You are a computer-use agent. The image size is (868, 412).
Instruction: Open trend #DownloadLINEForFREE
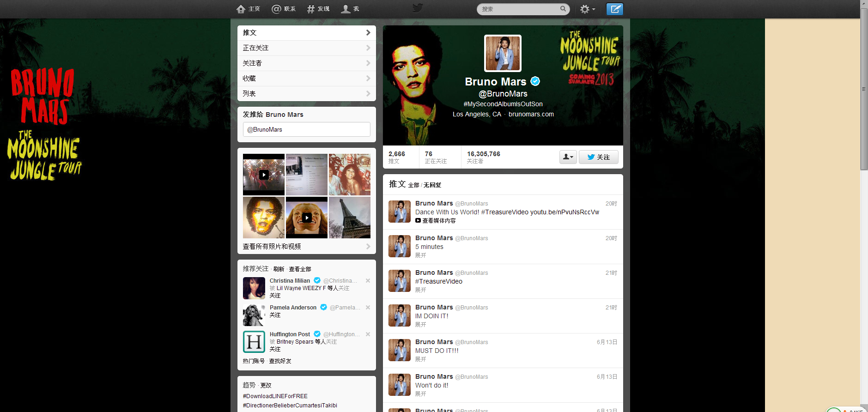[x=275, y=396]
